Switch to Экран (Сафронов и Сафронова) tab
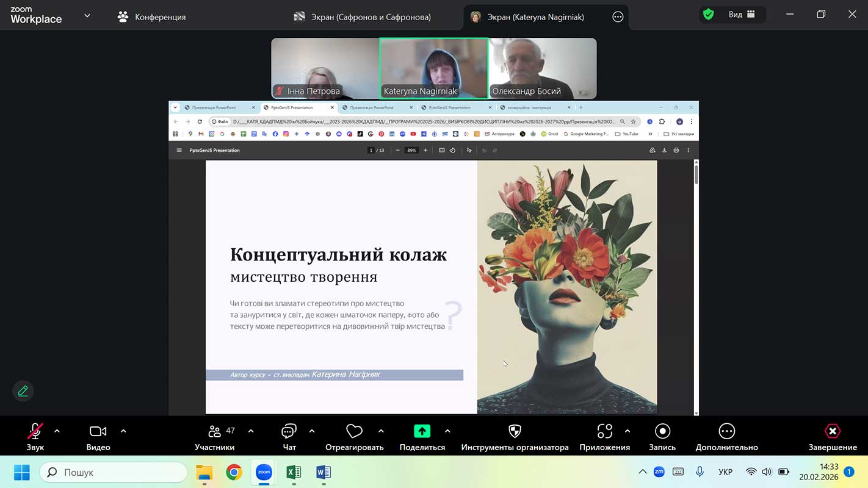 click(362, 17)
